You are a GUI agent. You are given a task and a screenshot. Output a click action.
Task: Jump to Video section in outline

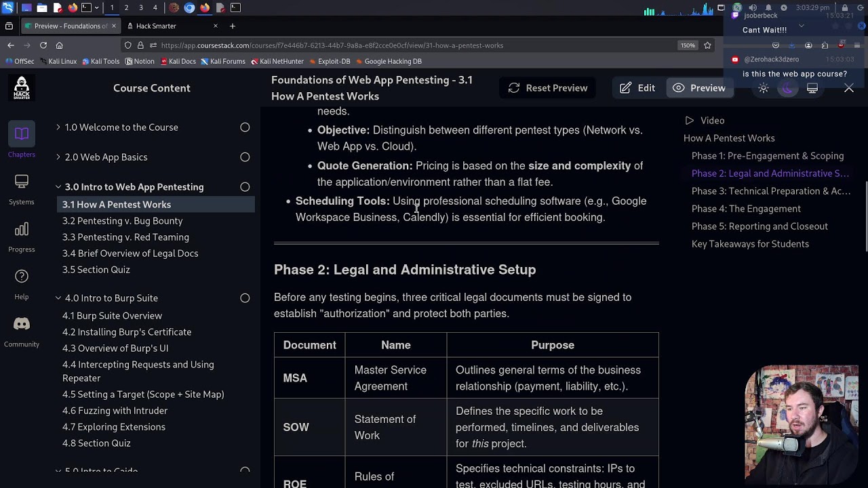click(x=704, y=121)
